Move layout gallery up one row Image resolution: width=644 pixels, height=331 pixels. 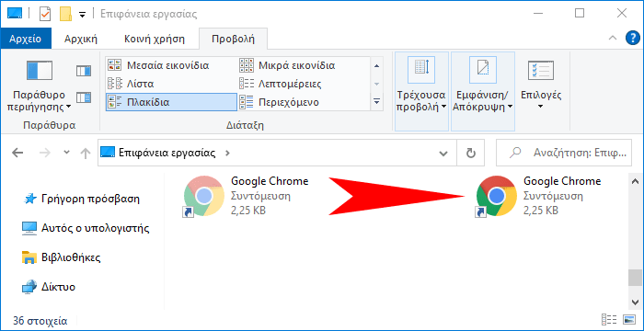point(376,65)
